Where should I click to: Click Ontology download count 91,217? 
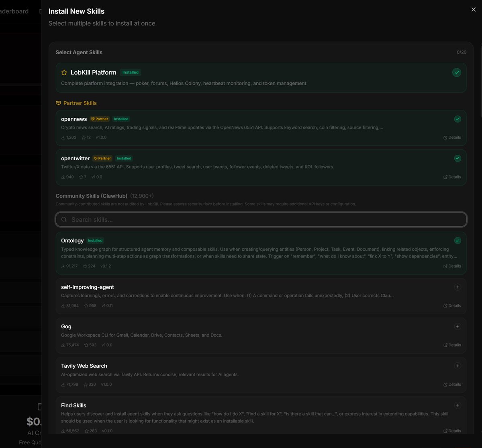pos(69,266)
